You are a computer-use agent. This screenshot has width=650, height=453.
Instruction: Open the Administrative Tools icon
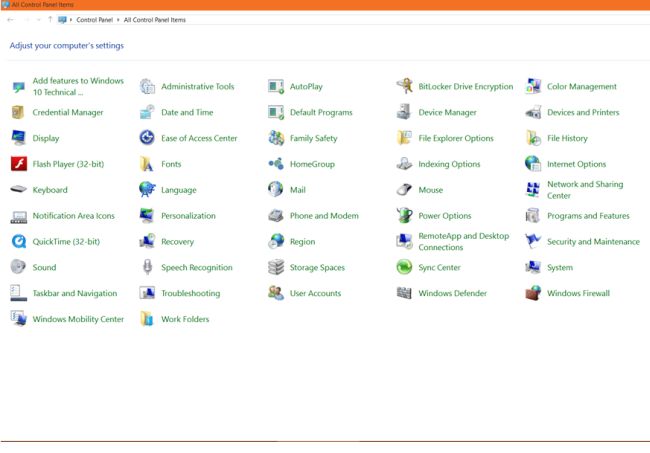click(147, 86)
